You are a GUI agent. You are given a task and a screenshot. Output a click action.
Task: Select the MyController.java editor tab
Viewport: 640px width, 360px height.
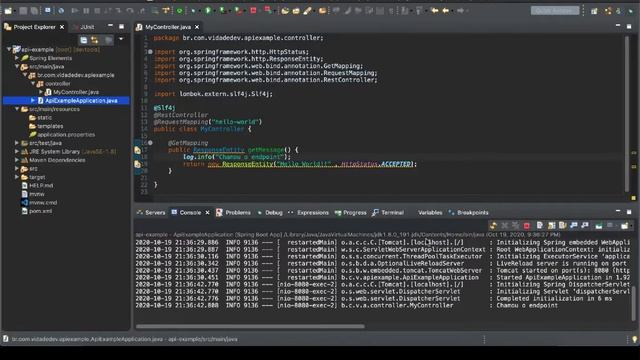click(168, 27)
